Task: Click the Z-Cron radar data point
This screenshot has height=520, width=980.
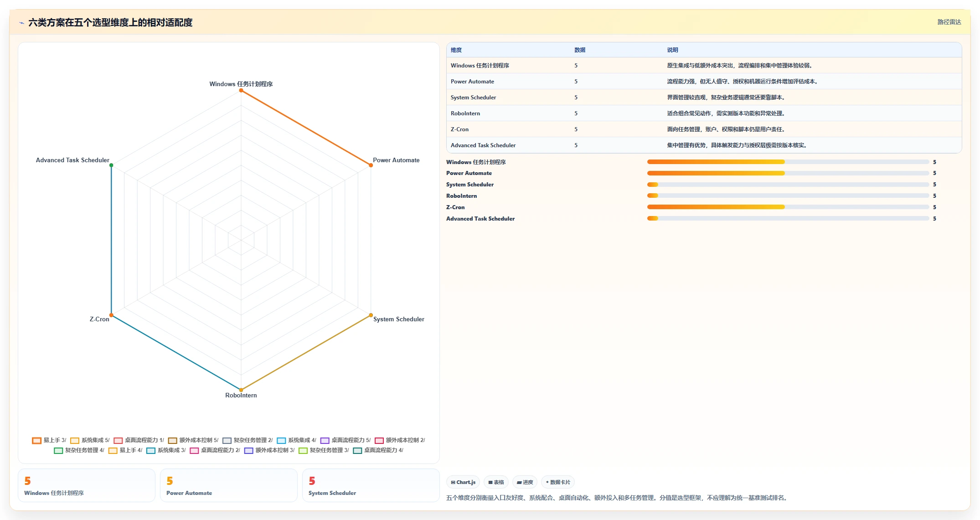Action: 111,315
